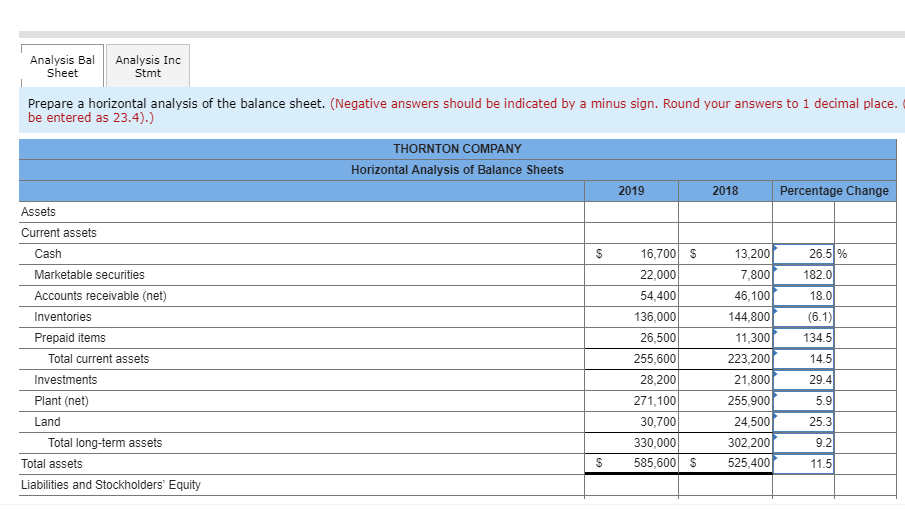Click the 2018 column header

(726, 191)
